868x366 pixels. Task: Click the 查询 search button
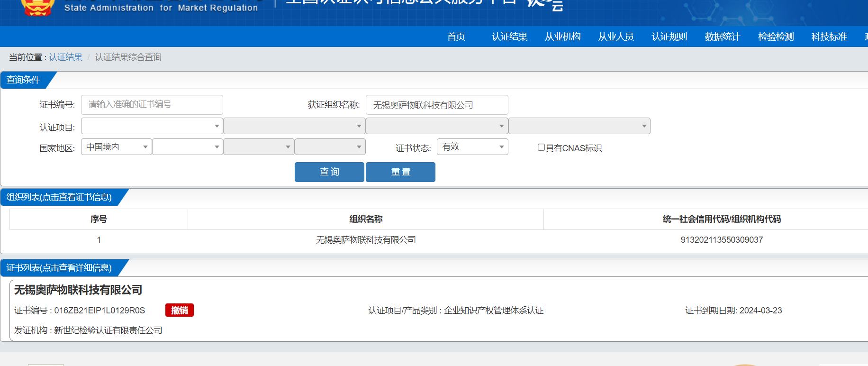click(x=329, y=172)
